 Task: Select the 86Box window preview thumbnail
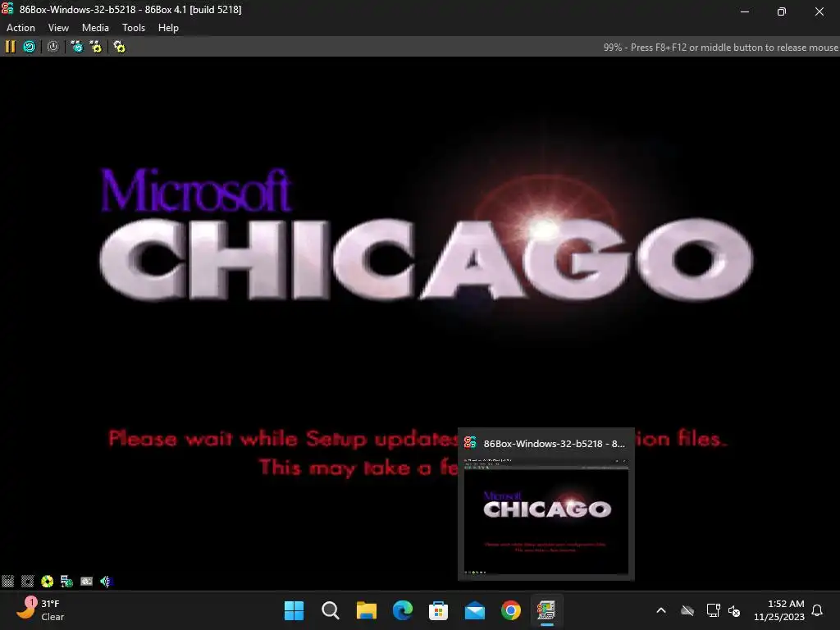[x=546, y=517]
